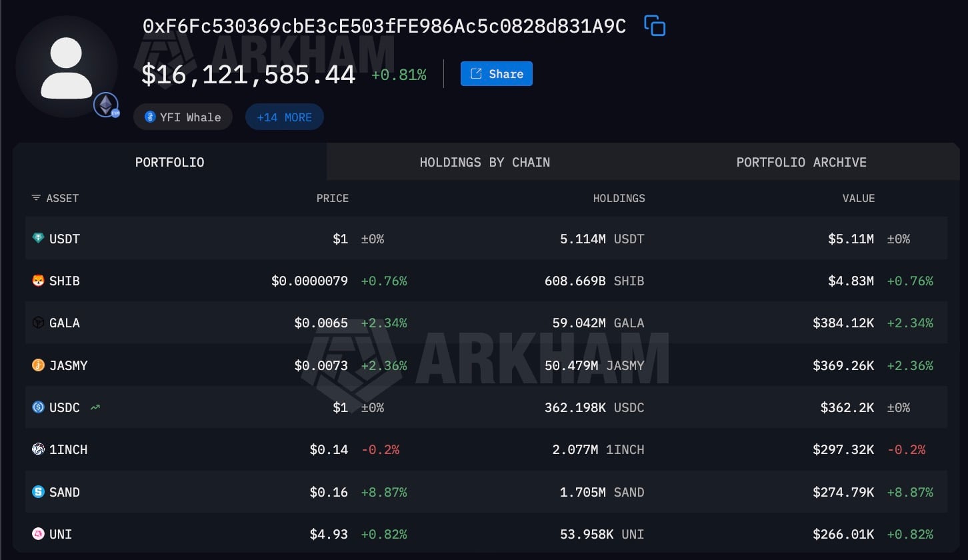The image size is (968, 560).
Task: Click the 59.042M GALA holdings cell
Action: pos(599,323)
